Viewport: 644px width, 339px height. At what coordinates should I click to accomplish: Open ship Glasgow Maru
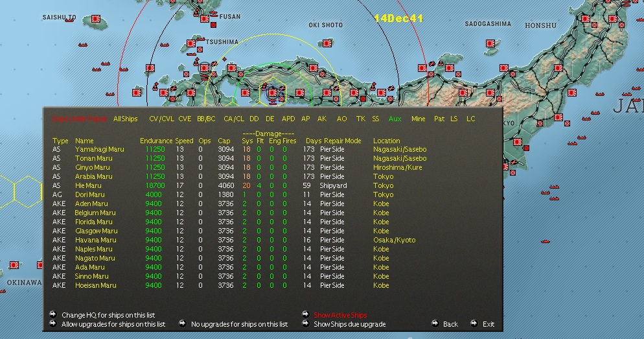[x=96, y=231]
